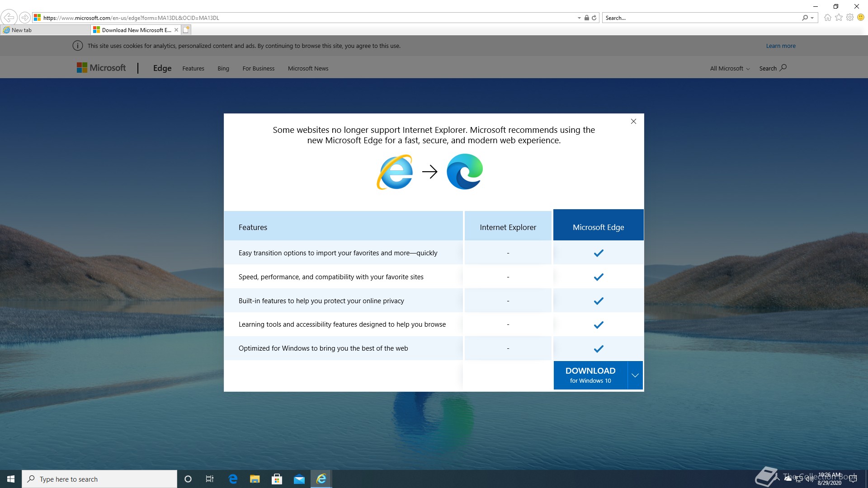
Task: Click the IE search box input field
Action: point(701,18)
